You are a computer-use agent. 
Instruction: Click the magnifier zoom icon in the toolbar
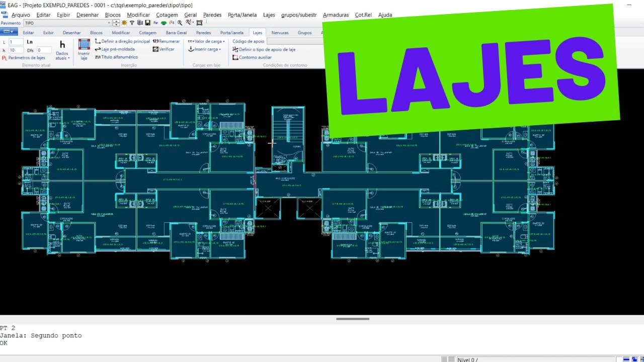click(x=180, y=23)
